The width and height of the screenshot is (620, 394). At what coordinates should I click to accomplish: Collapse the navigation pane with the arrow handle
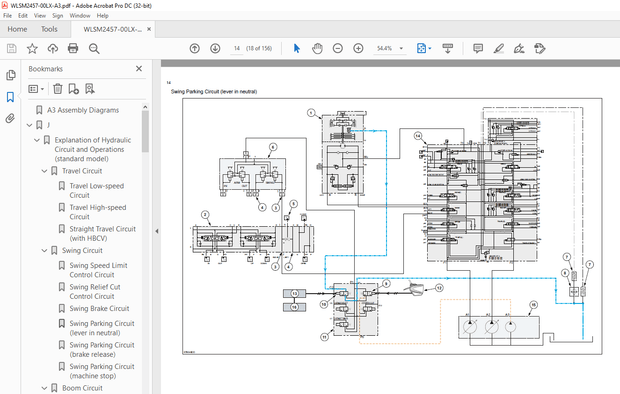click(157, 231)
